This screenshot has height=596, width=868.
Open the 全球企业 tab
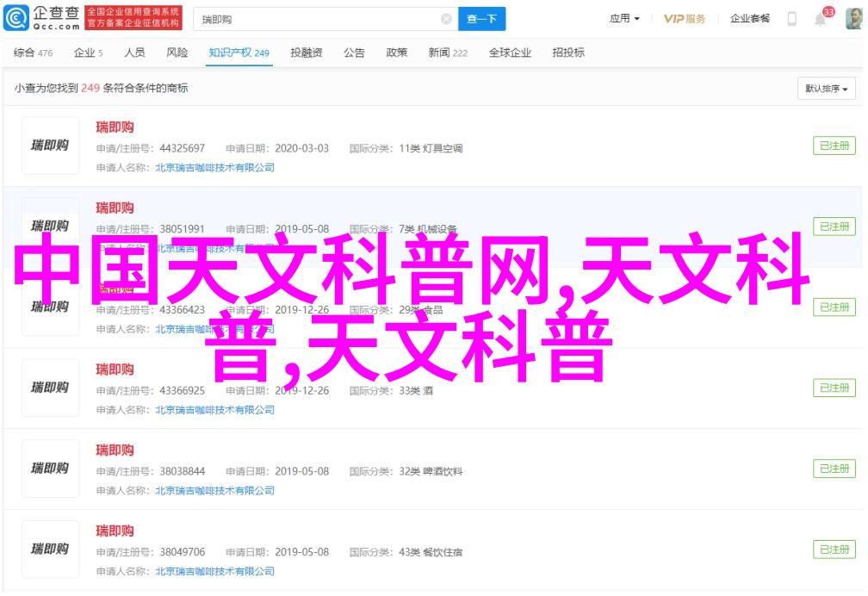tap(510, 53)
